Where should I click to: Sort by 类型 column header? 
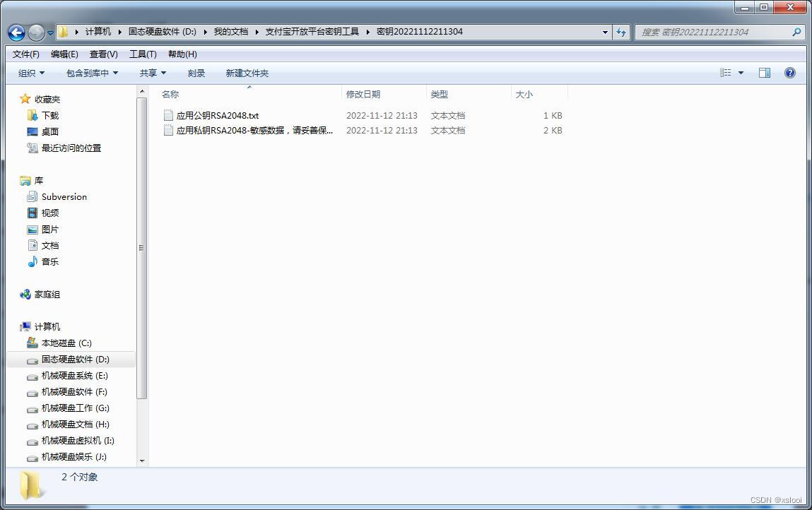click(x=439, y=94)
